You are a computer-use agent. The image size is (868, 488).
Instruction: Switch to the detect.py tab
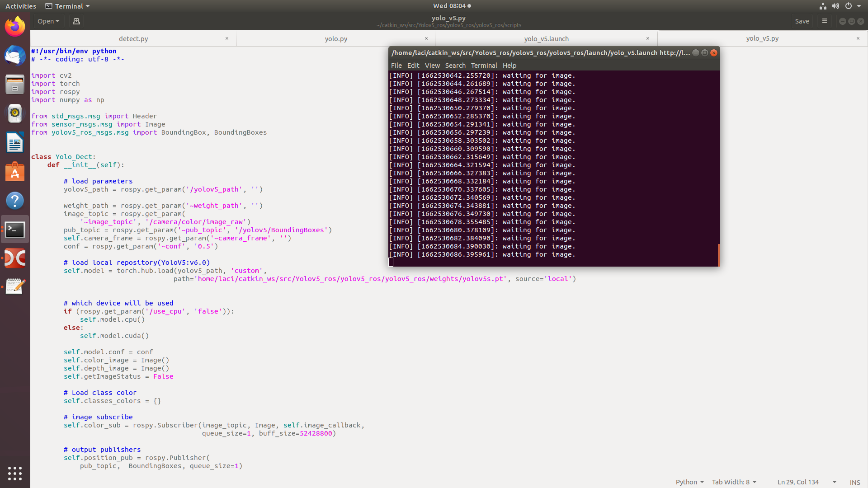click(x=133, y=39)
